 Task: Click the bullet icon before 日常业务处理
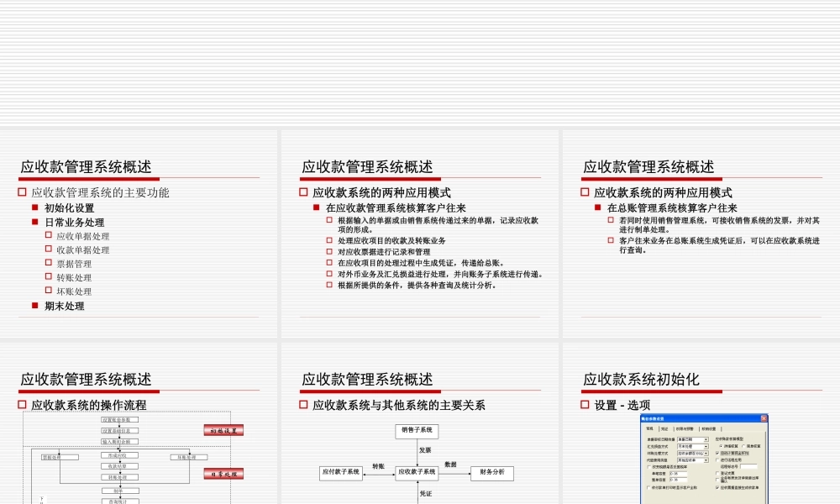[34, 221]
